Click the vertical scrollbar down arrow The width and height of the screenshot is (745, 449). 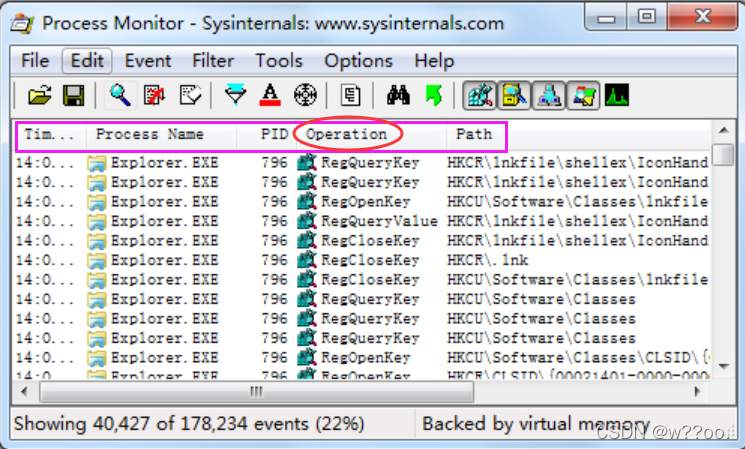[724, 367]
